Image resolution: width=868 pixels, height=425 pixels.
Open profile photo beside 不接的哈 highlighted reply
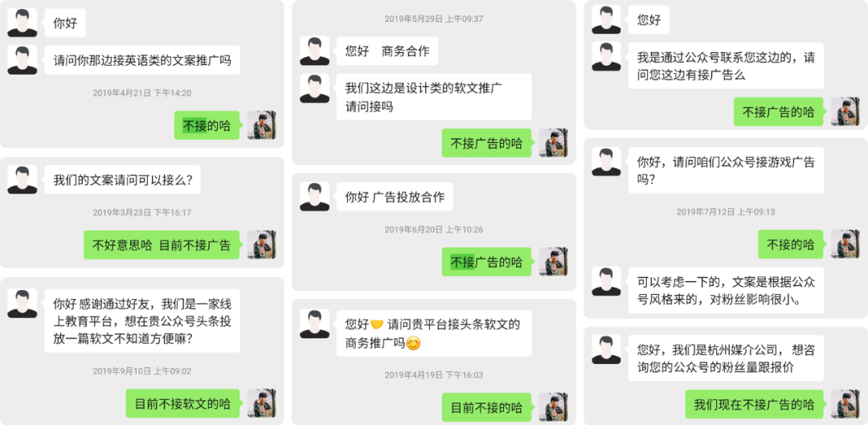[x=261, y=125]
